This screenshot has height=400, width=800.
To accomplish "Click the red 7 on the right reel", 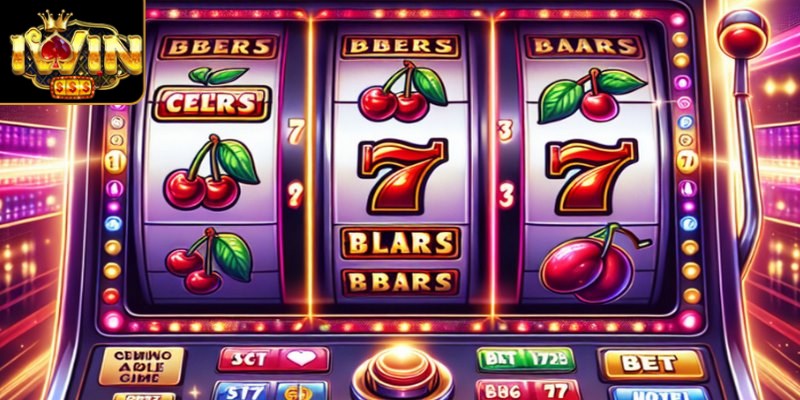I will [590, 176].
